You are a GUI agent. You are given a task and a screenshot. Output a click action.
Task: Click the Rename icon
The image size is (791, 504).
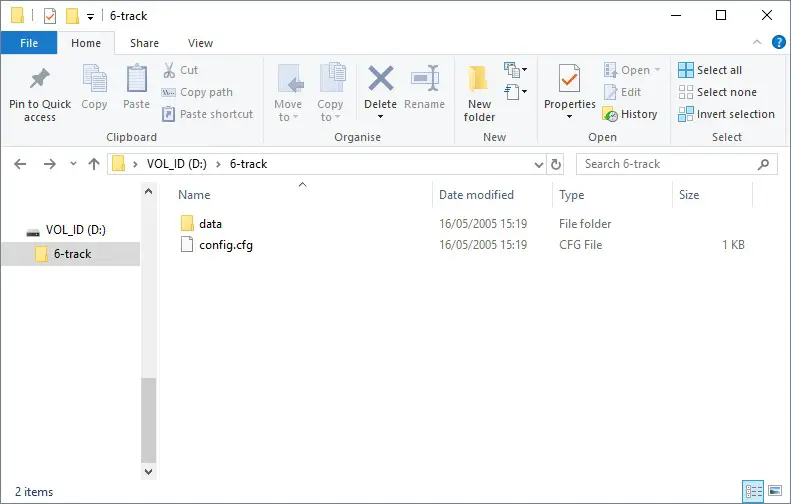click(x=425, y=78)
